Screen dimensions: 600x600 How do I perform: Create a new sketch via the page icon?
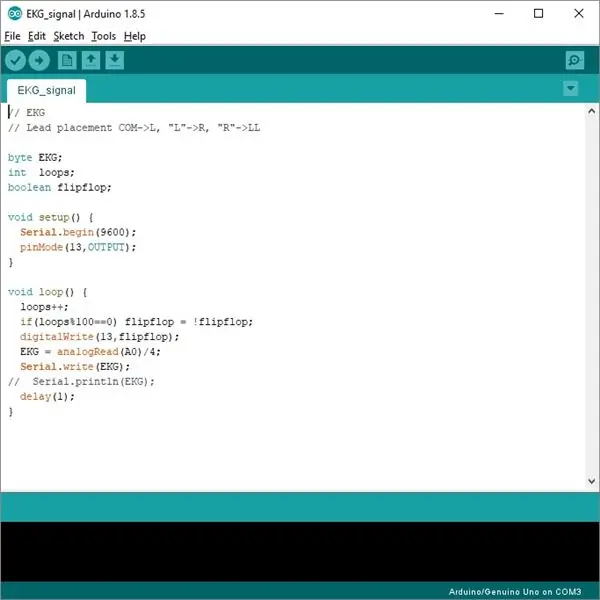pyautogui.click(x=67, y=60)
